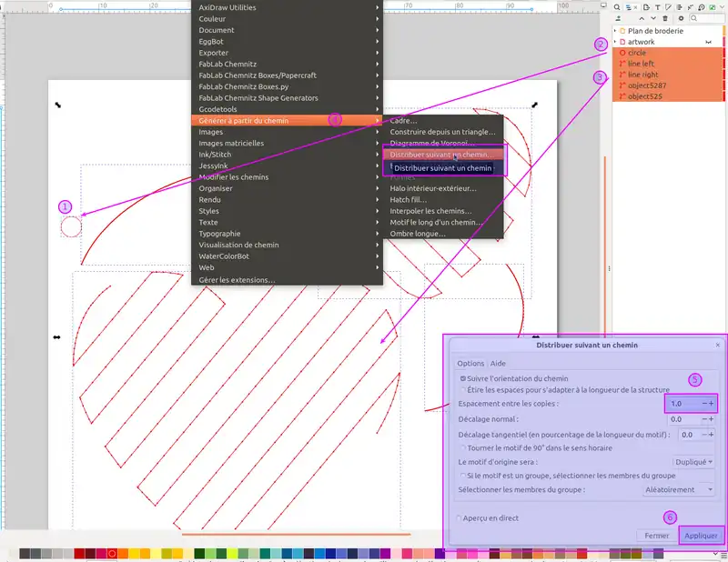This screenshot has width=728, height=562.
Task: Click the 'Fermer' button
Action: (x=657, y=536)
